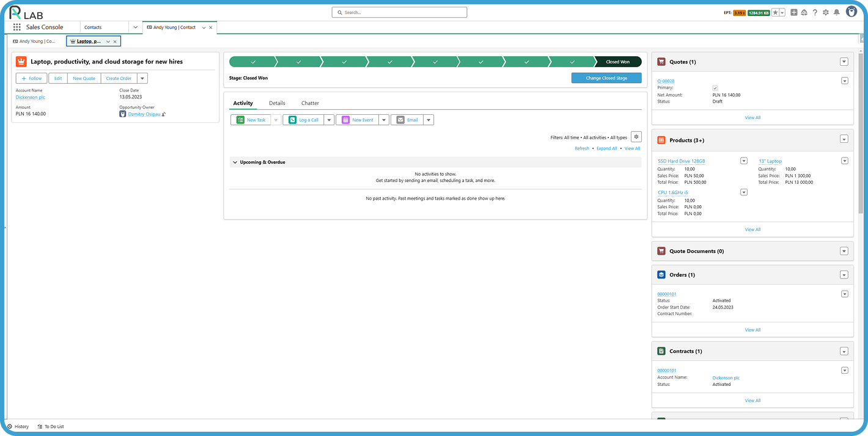This screenshot has height=436, width=868.
Task: Open the App Launcher grid icon
Action: (x=17, y=27)
